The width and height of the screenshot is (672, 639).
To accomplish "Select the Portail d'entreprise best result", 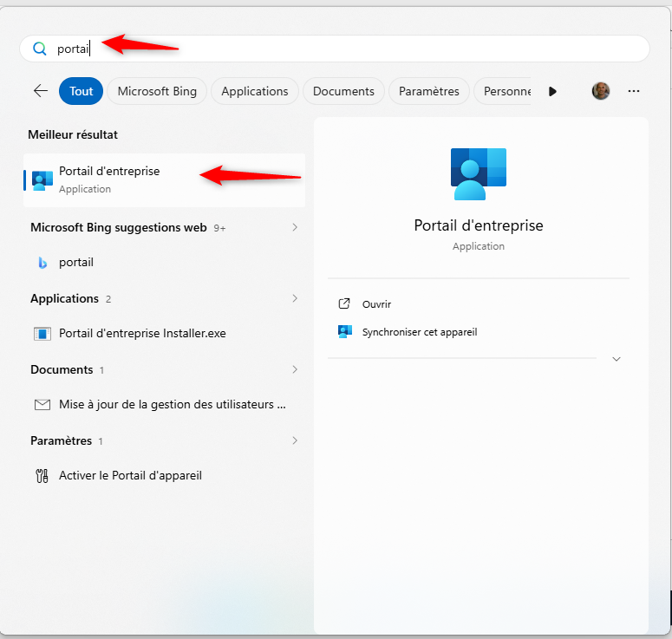I will [x=109, y=179].
